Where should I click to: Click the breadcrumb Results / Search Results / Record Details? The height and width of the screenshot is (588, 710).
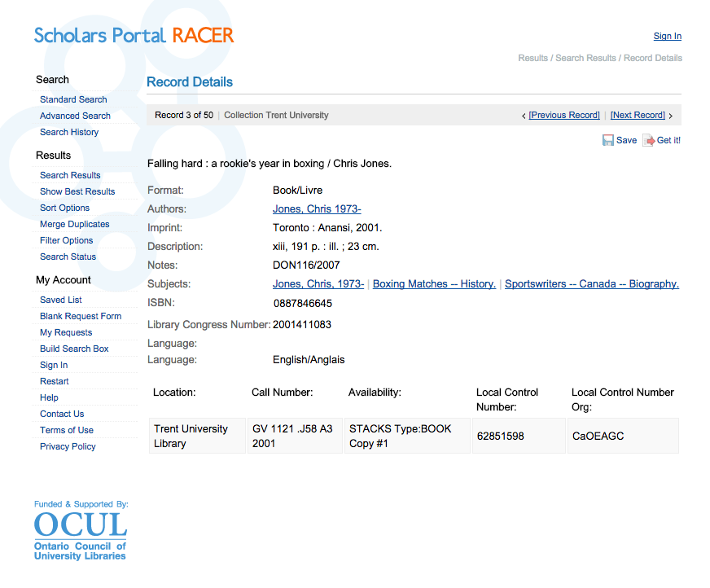(x=600, y=58)
